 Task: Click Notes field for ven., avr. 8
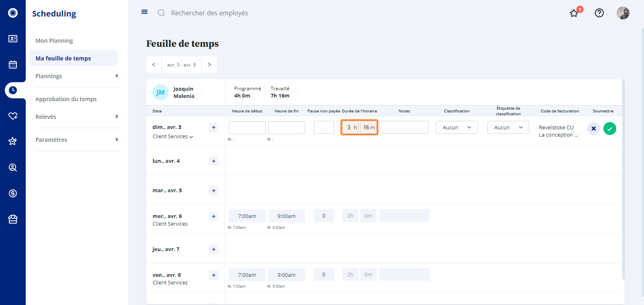tap(404, 274)
